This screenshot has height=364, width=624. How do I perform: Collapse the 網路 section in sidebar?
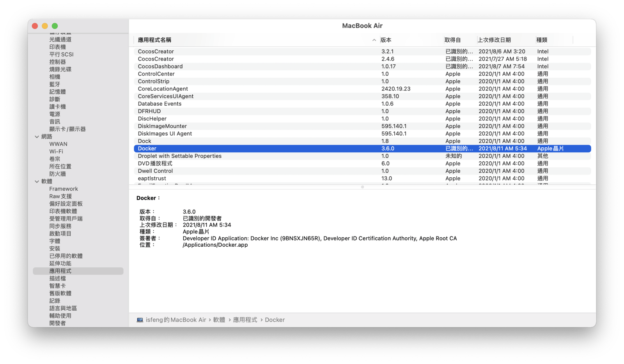pyautogui.click(x=37, y=137)
